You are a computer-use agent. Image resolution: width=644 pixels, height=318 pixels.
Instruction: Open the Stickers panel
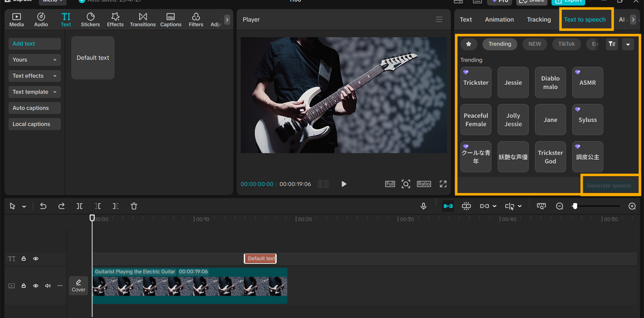pos(91,20)
